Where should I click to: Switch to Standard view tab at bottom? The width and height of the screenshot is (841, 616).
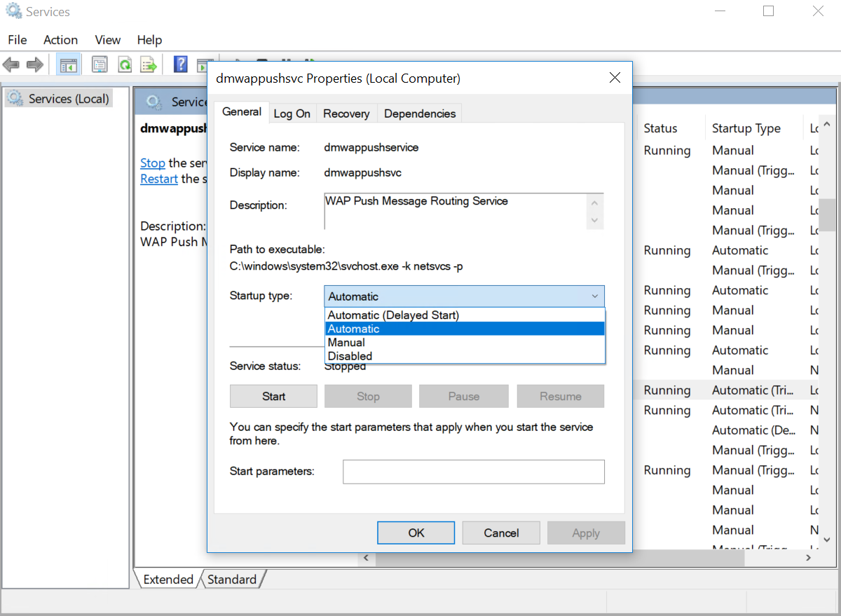[231, 580]
